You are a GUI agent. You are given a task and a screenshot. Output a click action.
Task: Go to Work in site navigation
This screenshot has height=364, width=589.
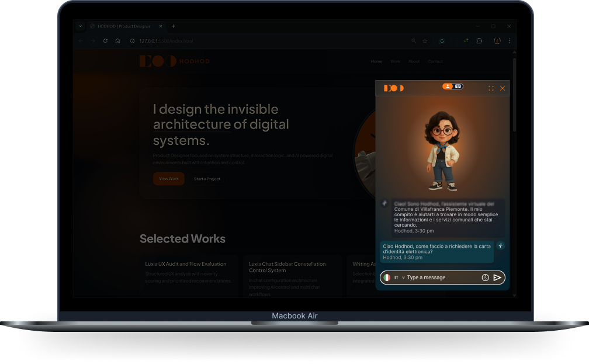pos(395,61)
